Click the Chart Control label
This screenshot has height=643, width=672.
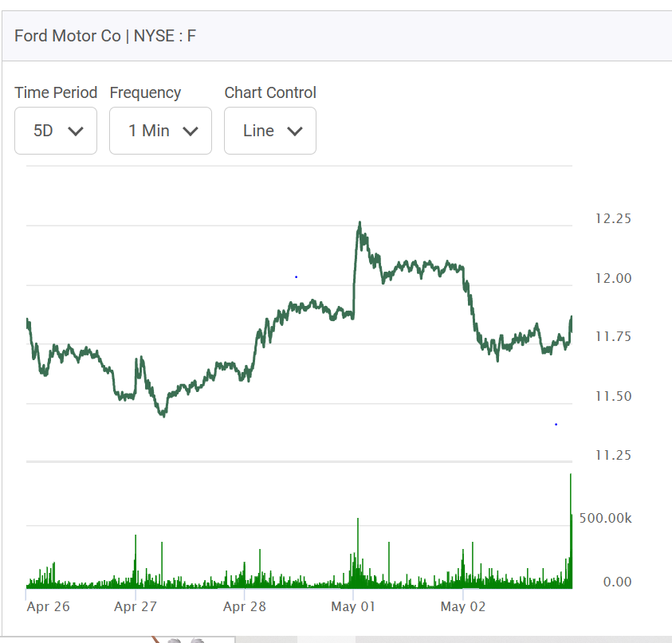coord(270,92)
